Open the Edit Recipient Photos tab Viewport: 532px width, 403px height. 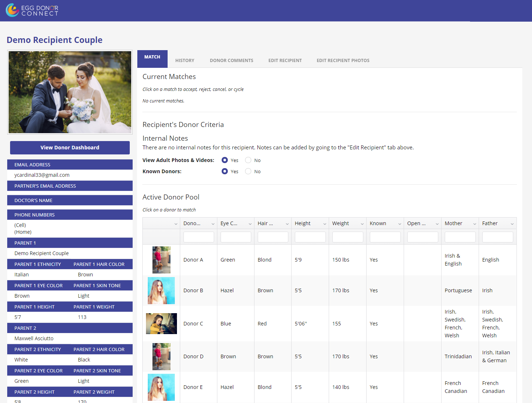pyautogui.click(x=343, y=61)
